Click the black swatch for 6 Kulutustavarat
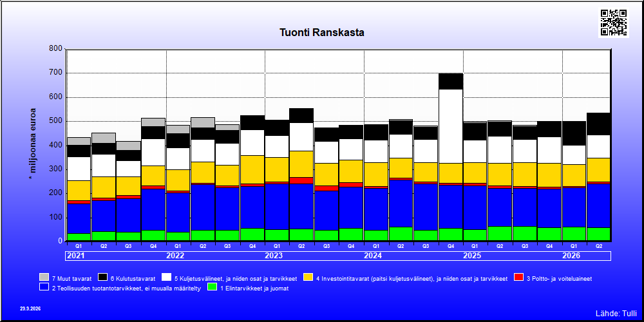The image size is (644, 322). [x=103, y=277]
